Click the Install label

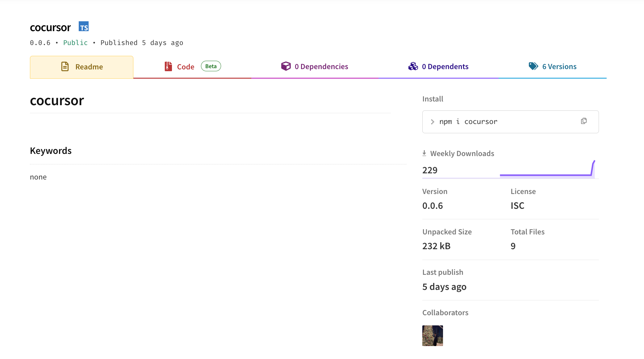433,99
